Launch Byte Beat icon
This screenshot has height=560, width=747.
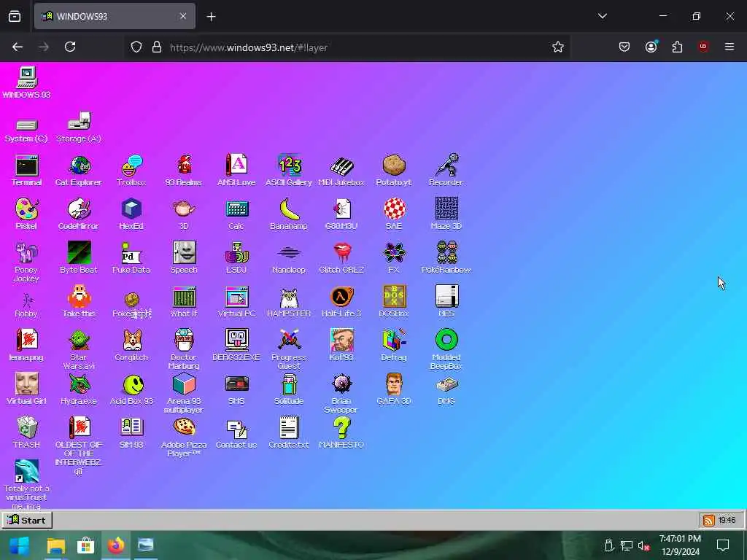click(x=79, y=253)
